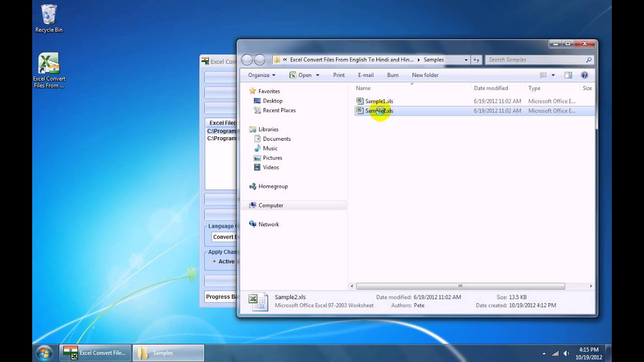Click the volume speaker tray icon

[x=567, y=353]
